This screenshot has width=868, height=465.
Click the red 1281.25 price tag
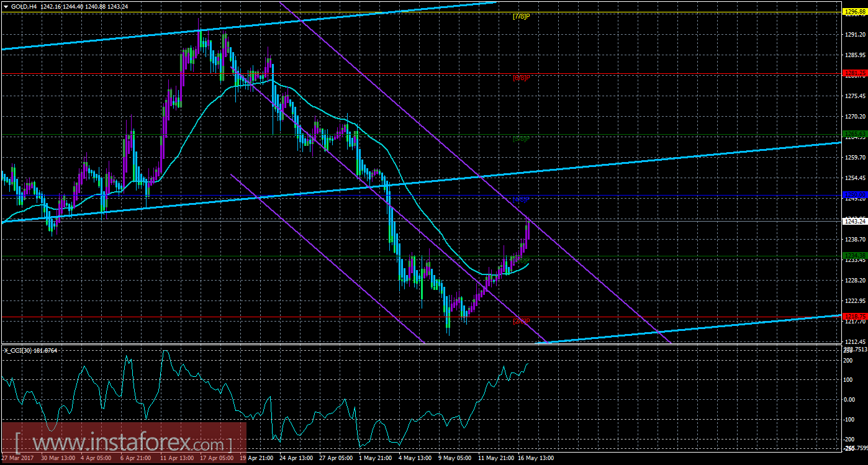point(854,73)
